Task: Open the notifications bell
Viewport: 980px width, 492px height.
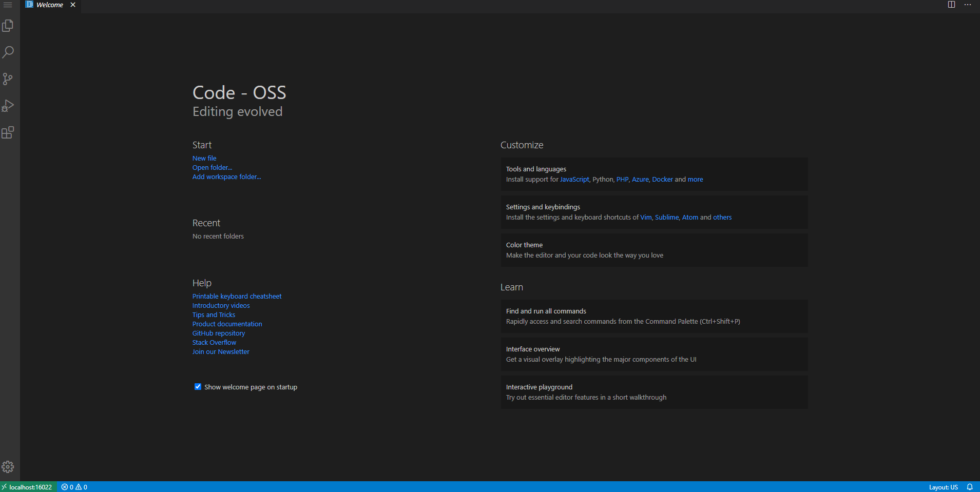Action: [970, 487]
